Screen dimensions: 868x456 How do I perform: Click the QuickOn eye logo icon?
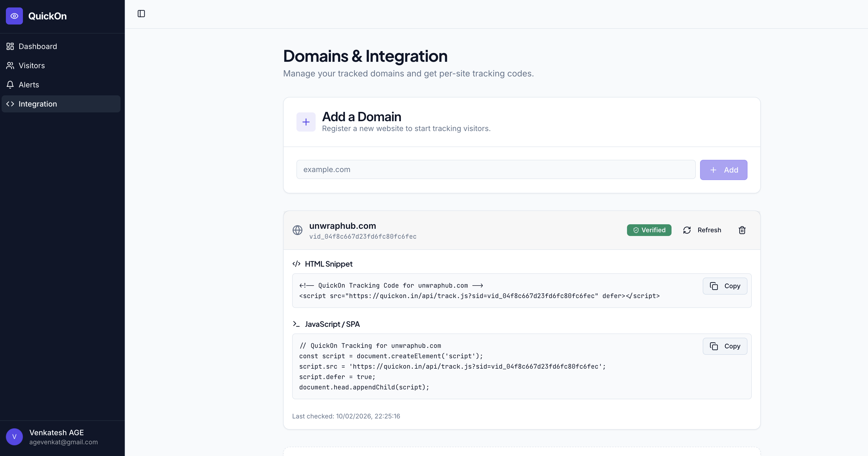coord(14,16)
